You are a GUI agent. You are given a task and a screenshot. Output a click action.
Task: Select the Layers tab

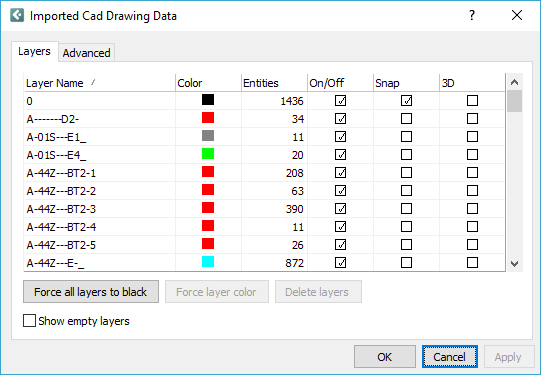click(x=35, y=51)
